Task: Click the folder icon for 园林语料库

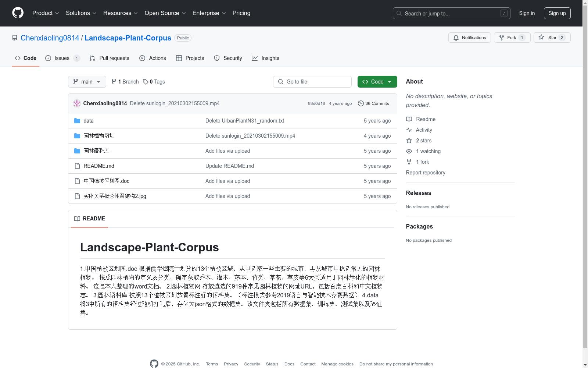Action: coord(77,151)
